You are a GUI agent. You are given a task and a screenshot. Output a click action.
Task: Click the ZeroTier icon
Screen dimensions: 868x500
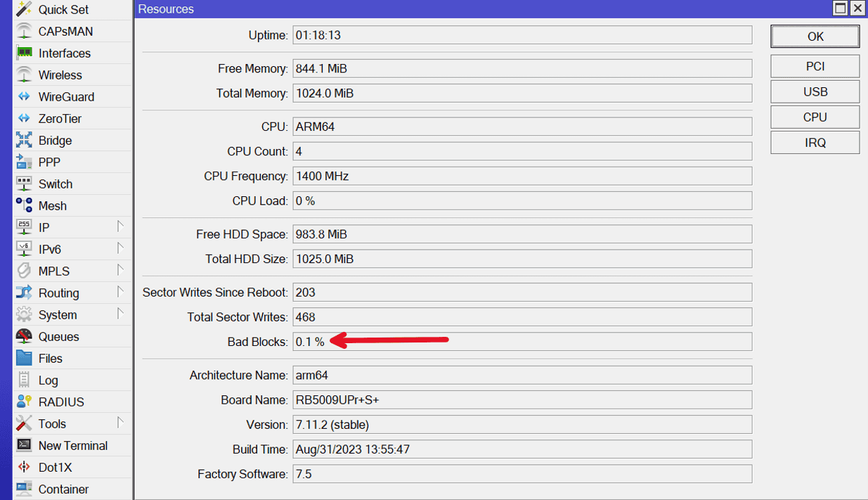coord(24,119)
